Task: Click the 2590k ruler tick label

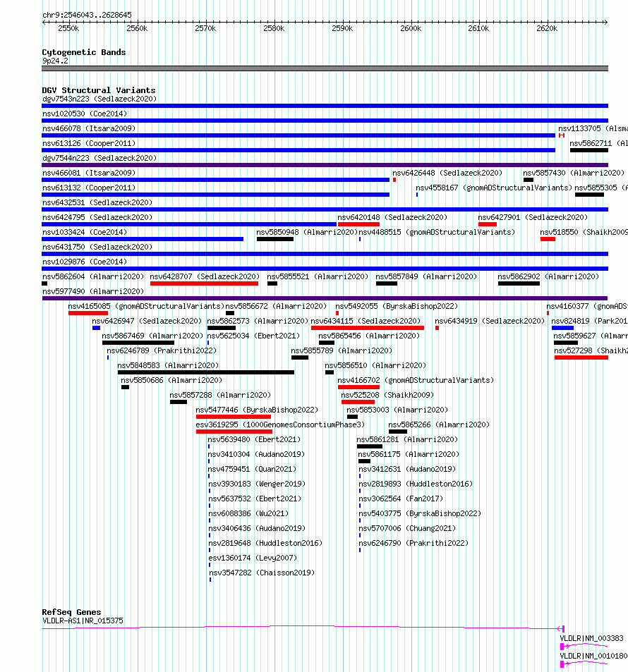Action: tap(342, 28)
